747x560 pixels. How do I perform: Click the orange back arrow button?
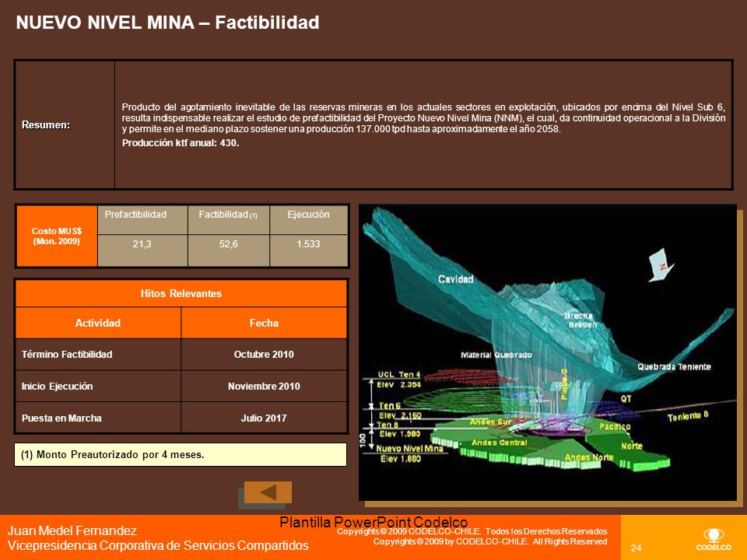(268, 492)
